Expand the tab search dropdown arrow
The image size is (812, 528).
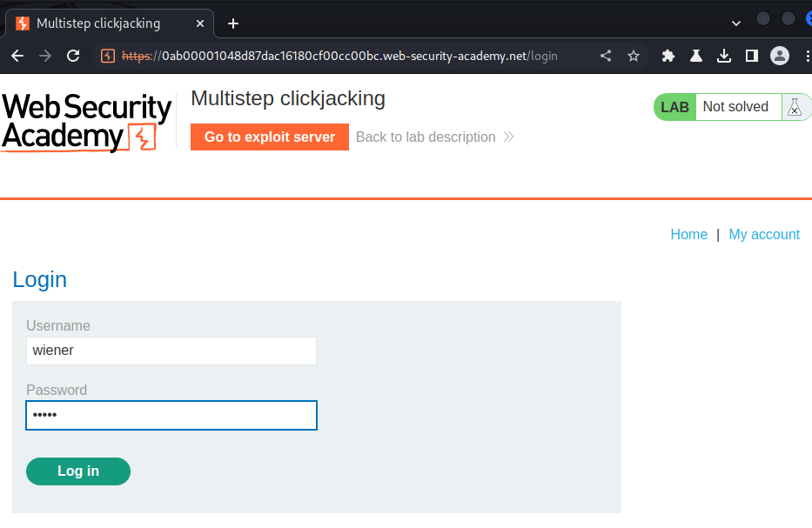(736, 23)
